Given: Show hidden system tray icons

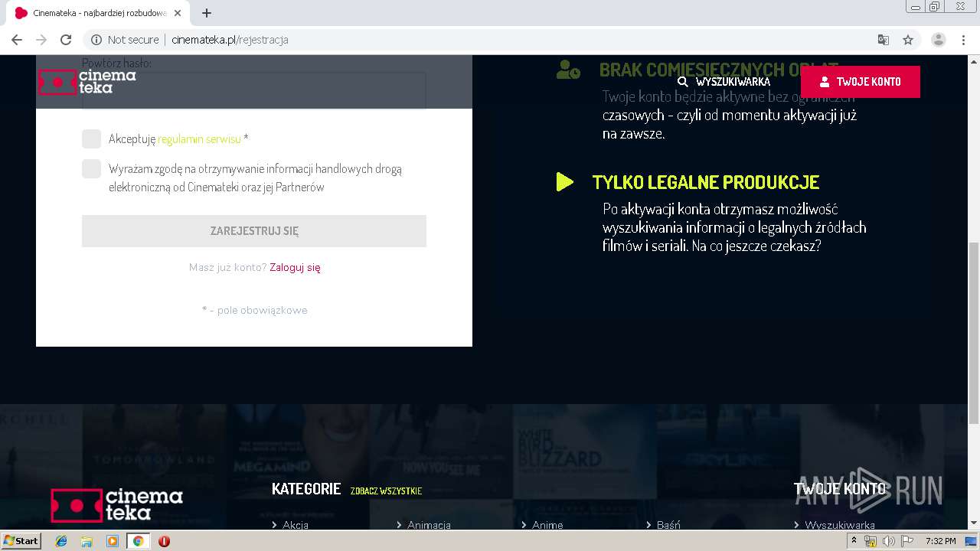Looking at the screenshot, I should coord(854,541).
